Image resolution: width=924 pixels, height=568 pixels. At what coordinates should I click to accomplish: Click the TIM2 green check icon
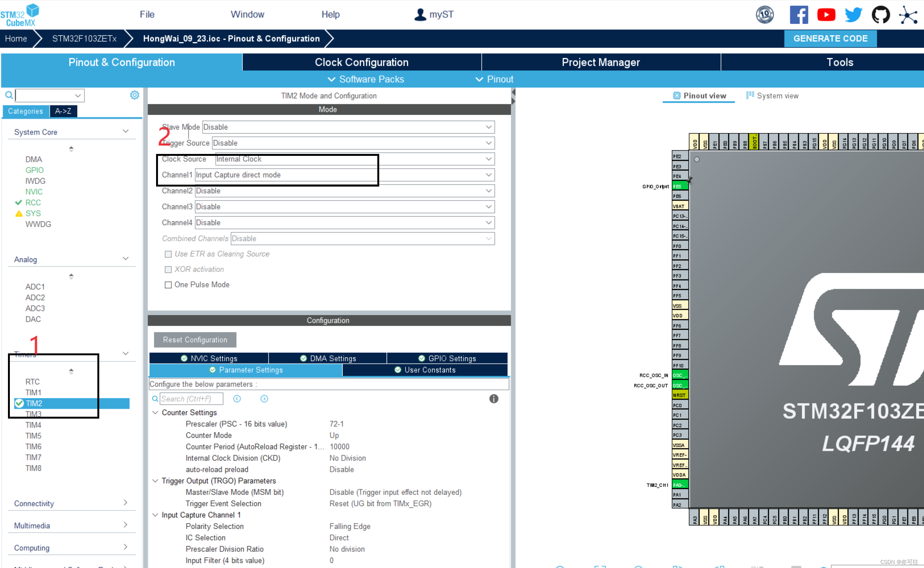point(19,403)
